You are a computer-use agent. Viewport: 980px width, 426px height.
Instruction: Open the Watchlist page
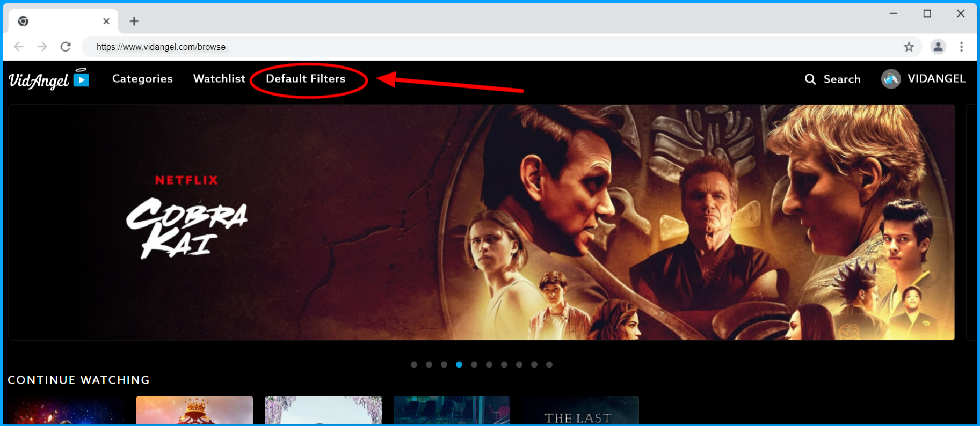(x=219, y=79)
